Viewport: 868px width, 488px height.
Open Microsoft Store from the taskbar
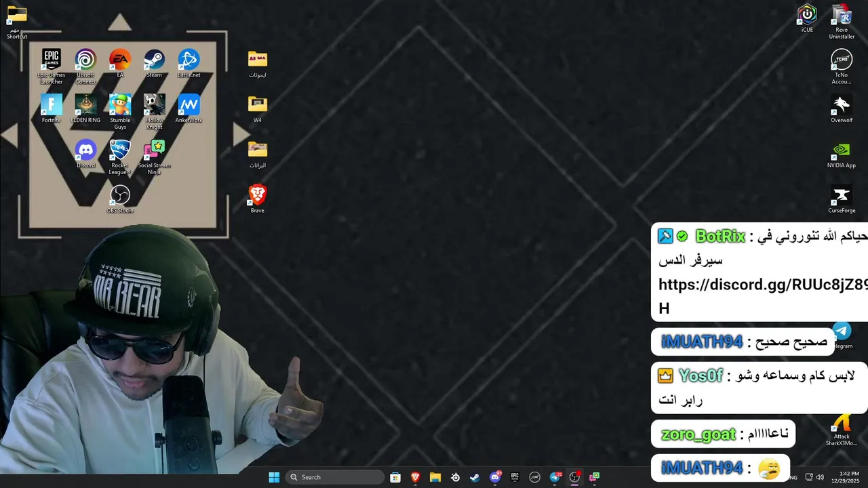coord(395,477)
